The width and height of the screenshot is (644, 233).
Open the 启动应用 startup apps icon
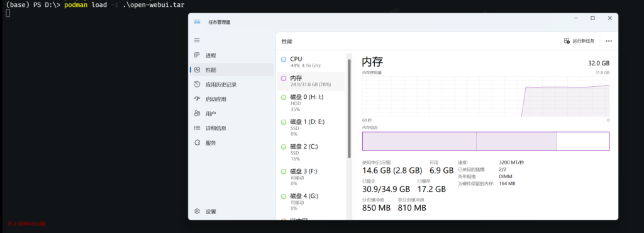pyautogui.click(x=197, y=99)
